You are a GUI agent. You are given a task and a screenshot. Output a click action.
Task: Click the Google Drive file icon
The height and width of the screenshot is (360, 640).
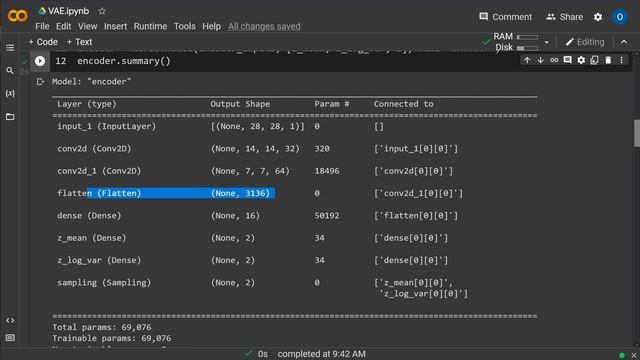(x=42, y=11)
